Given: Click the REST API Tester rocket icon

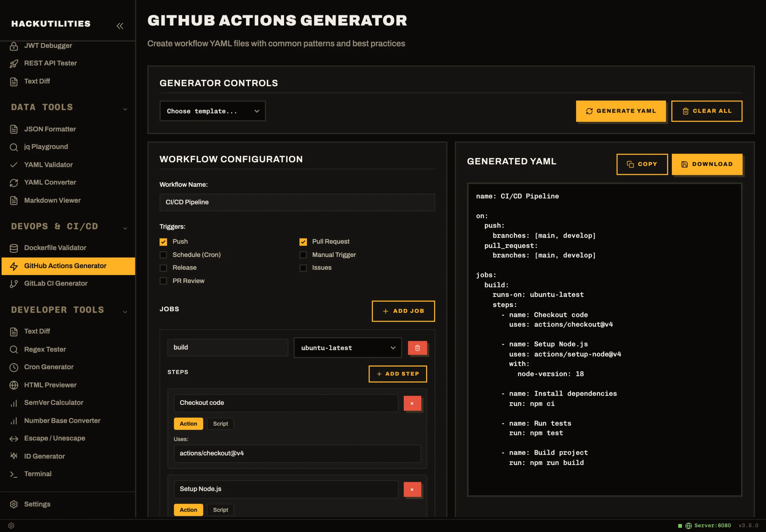Looking at the screenshot, I should (x=14, y=64).
